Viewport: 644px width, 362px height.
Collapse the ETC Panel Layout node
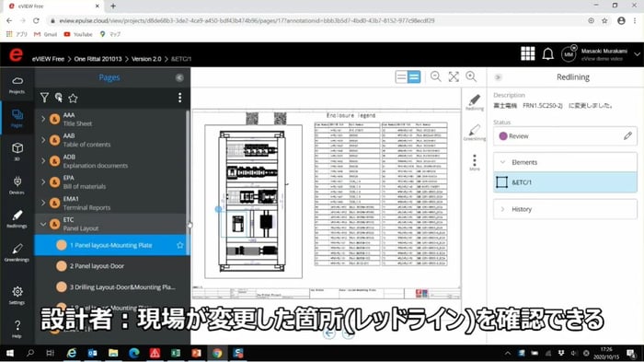click(x=43, y=224)
